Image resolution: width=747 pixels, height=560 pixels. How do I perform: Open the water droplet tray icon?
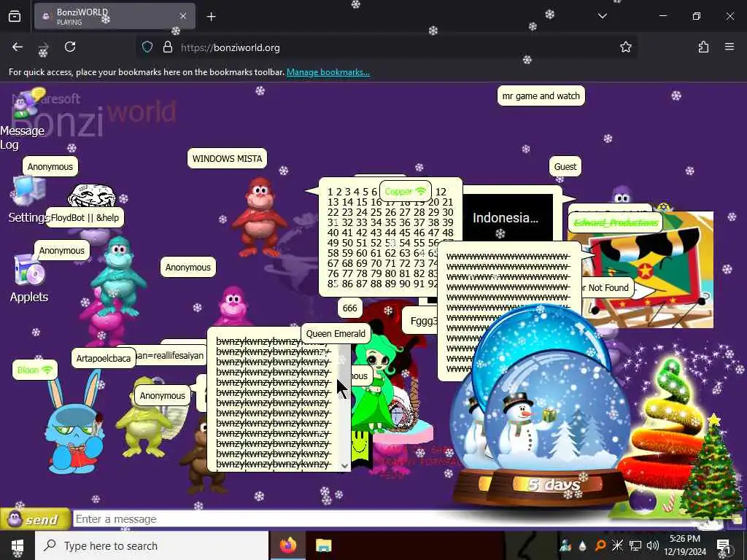tap(583, 545)
